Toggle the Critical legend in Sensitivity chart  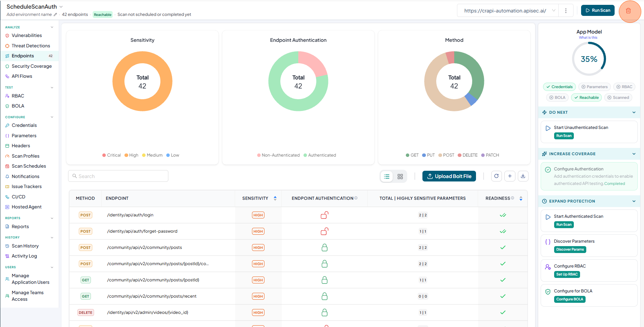tap(111, 155)
